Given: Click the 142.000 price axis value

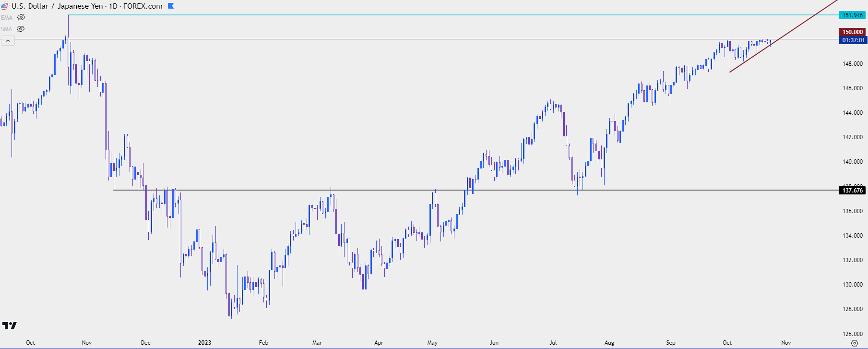Looking at the screenshot, I should (x=853, y=137).
